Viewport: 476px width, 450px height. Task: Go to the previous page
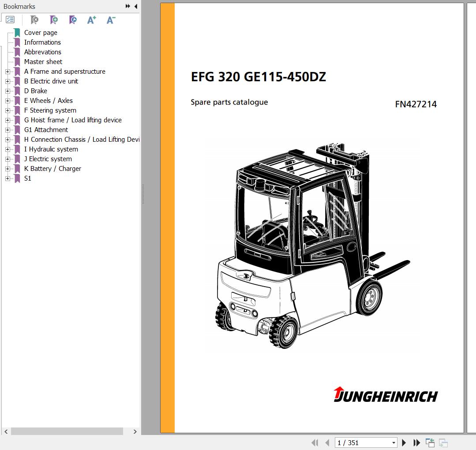327,442
